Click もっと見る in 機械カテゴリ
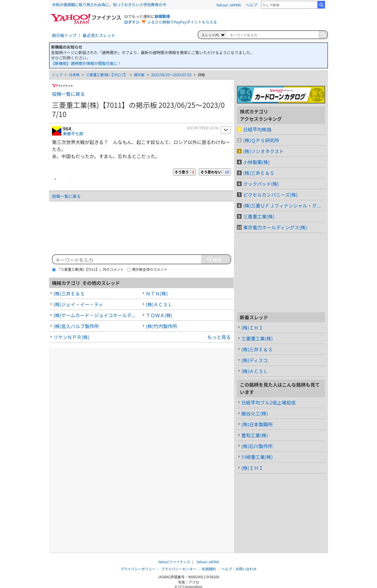 [x=219, y=337]
